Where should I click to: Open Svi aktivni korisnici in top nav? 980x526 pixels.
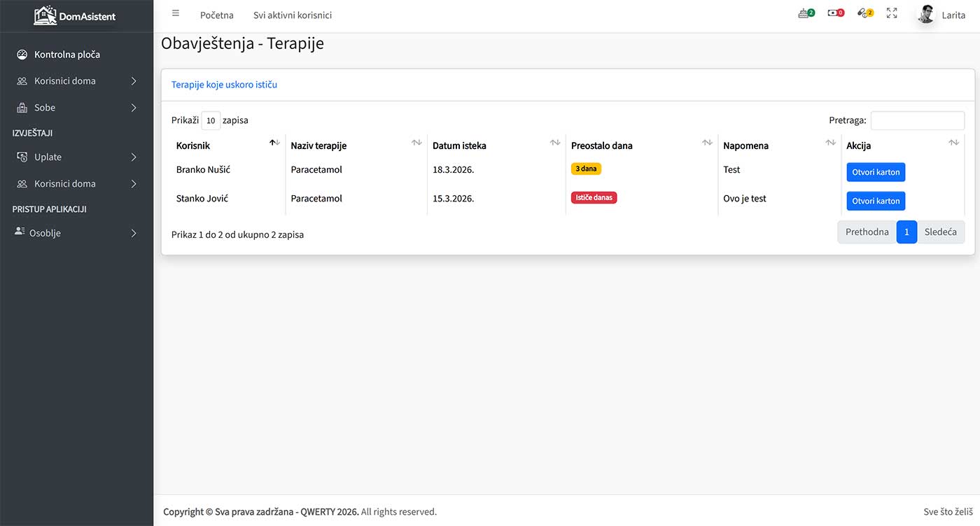(x=293, y=15)
